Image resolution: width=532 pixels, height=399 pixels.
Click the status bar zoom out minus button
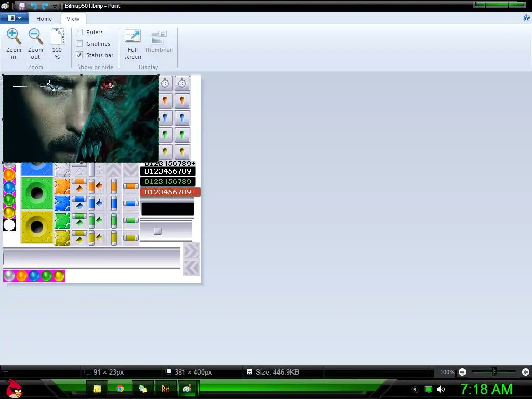click(462, 372)
